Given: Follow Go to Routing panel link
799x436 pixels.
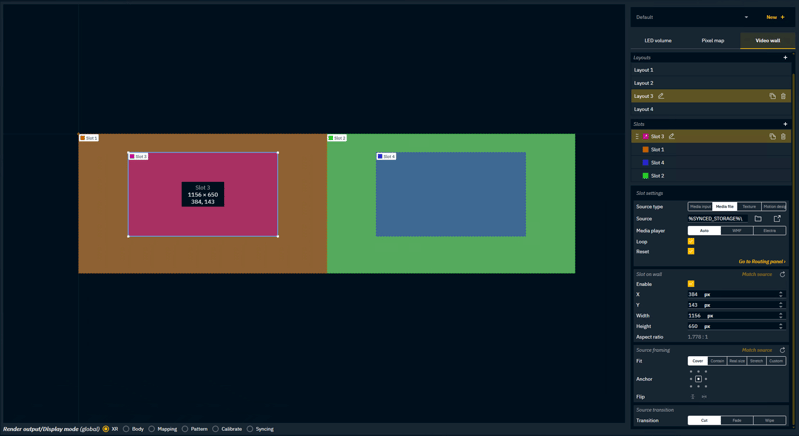Looking at the screenshot, I should pyautogui.click(x=762, y=261).
